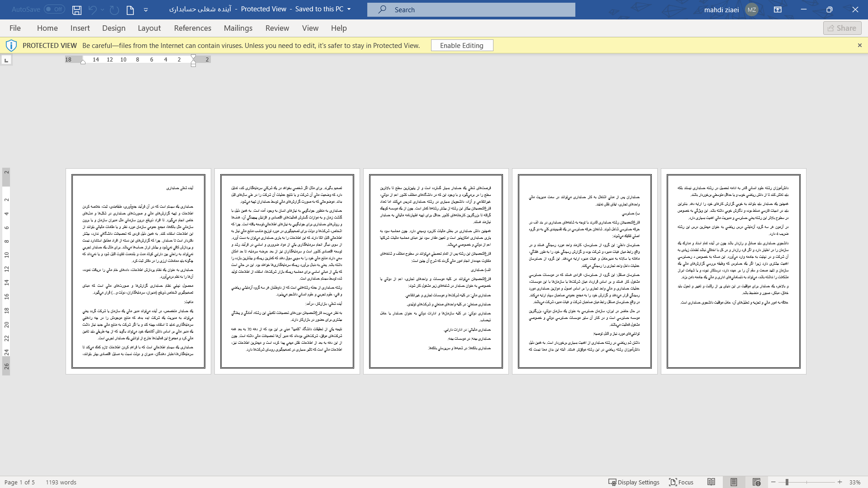Open the Review tab
The image size is (868, 488).
(x=277, y=28)
